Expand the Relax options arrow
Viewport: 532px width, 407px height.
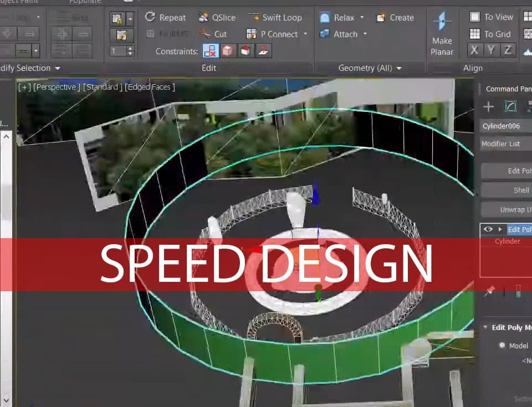click(x=362, y=17)
